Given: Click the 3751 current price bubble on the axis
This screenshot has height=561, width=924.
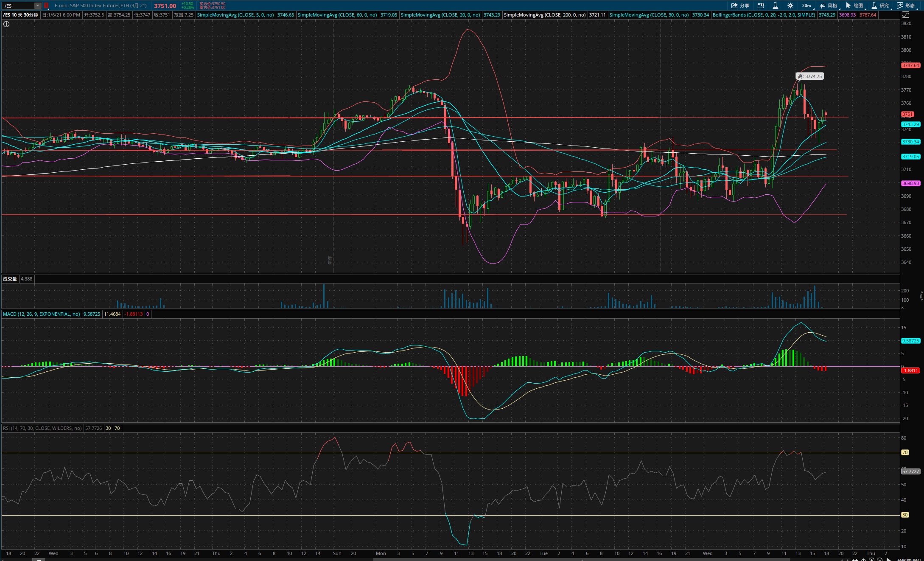Looking at the screenshot, I should 907,114.
